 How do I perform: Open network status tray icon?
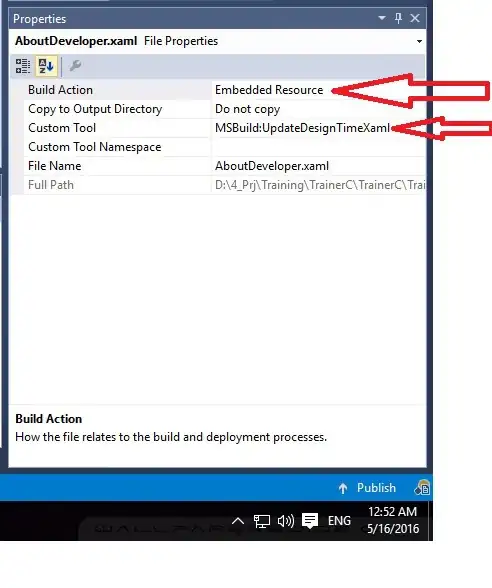click(262, 521)
